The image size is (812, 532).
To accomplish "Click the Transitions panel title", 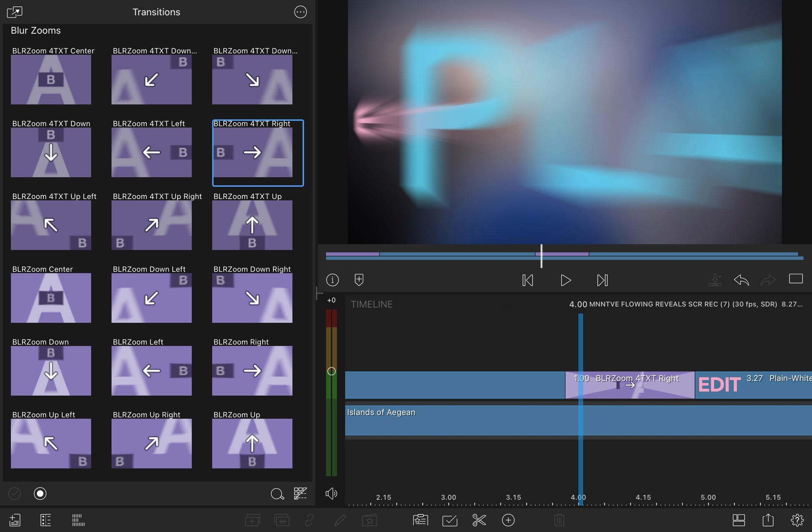I will click(156, 12).
